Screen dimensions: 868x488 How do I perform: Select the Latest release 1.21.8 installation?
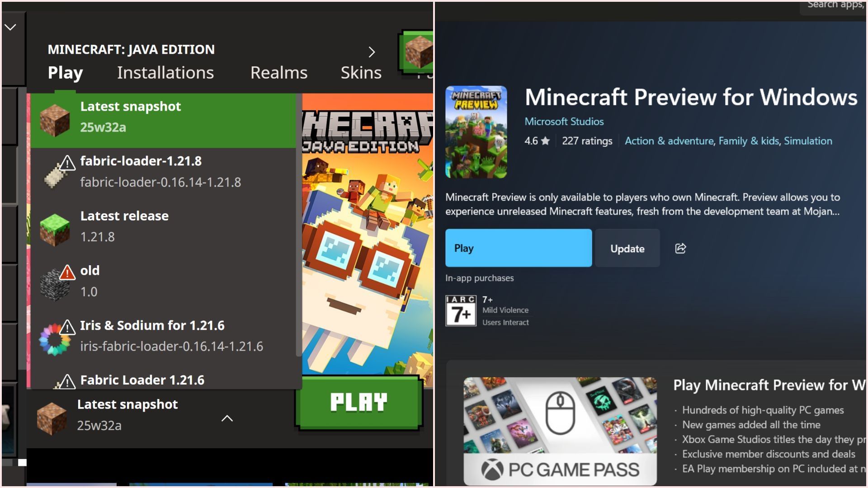click(x=163, y=226)
